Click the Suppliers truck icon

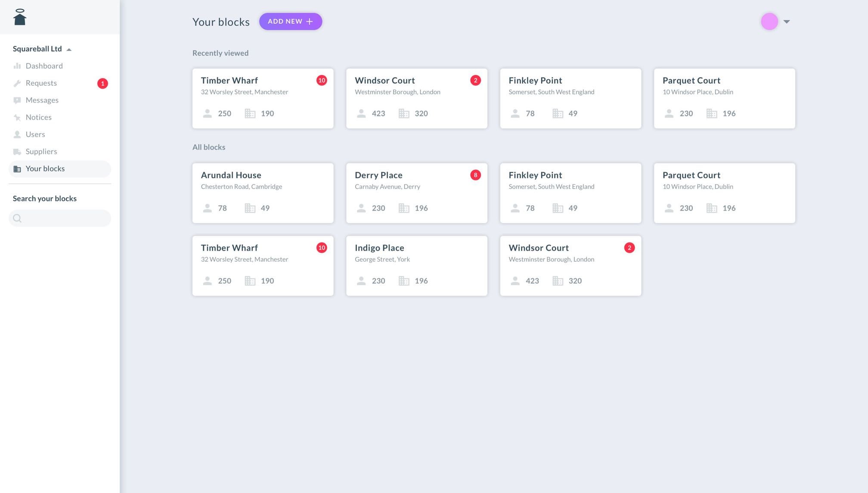(17, 152)
